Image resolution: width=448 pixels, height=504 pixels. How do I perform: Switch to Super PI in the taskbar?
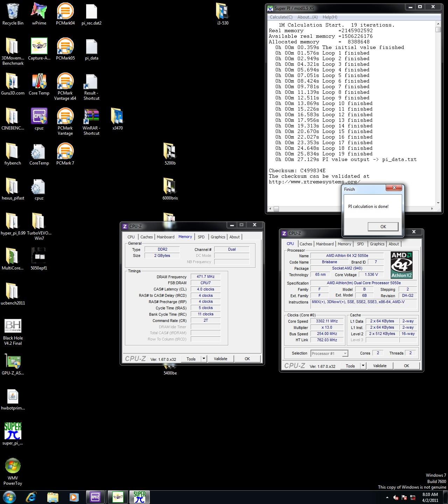click(x=139, y=497)
